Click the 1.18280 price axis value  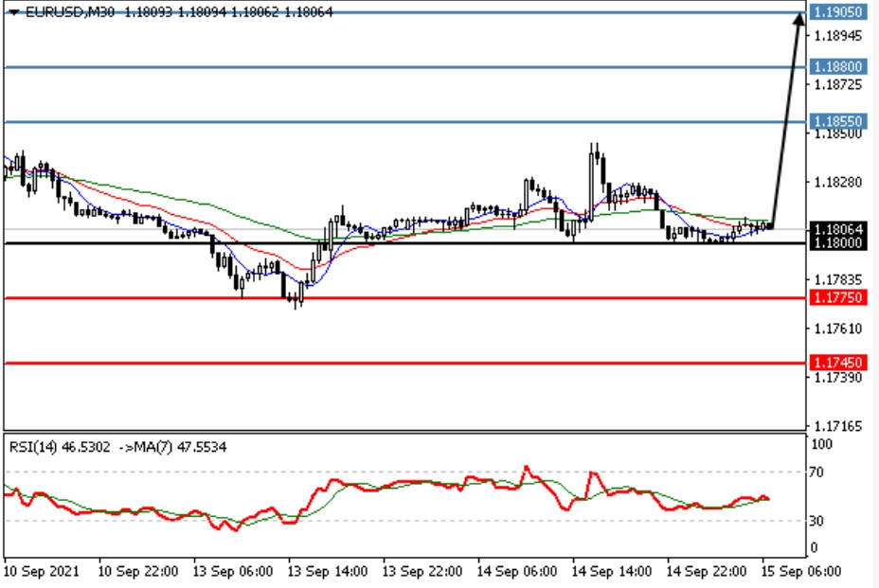click(x=838, y=182)
